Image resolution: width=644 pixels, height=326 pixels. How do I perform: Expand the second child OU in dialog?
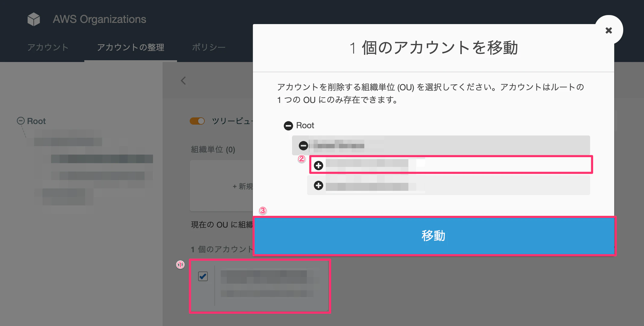point(318,185)
